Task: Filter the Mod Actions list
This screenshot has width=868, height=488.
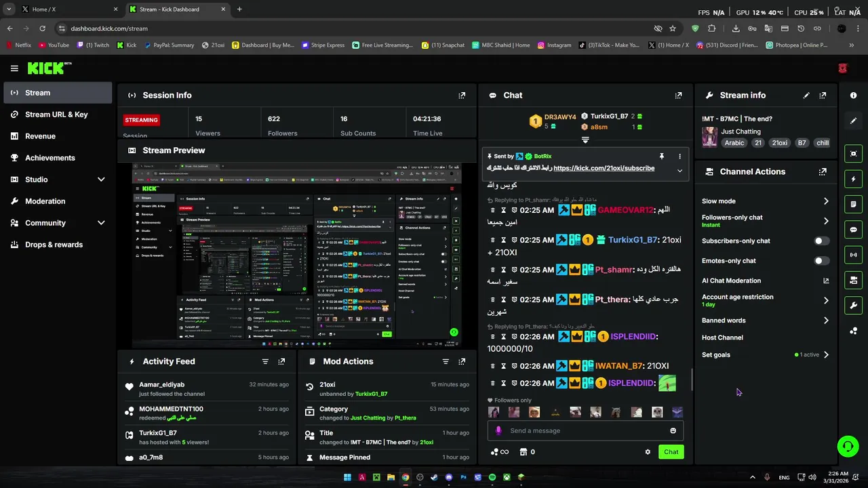Action: click(446, 362)
